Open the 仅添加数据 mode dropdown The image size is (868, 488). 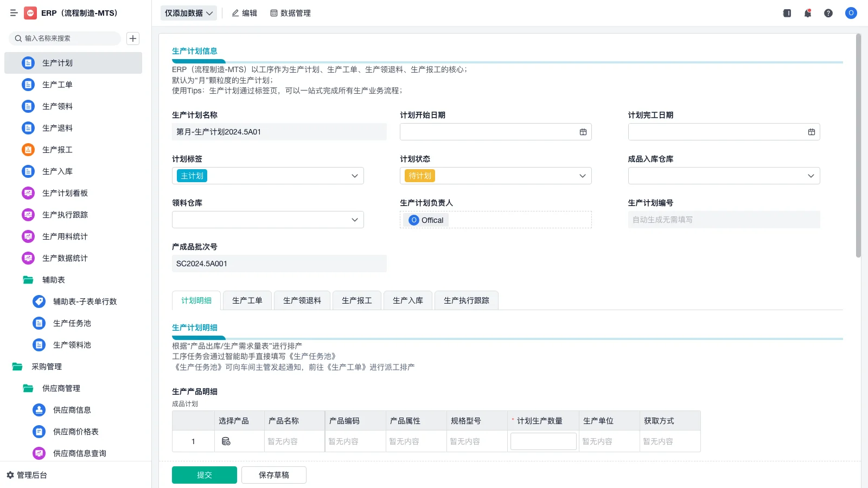[189, 13]
